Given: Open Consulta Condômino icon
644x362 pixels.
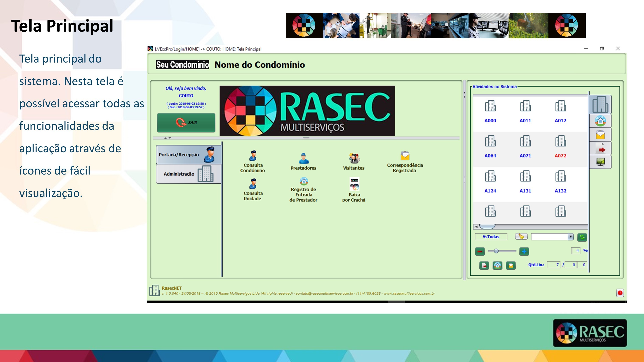Looking at the screenshot, I should (253, 156).
